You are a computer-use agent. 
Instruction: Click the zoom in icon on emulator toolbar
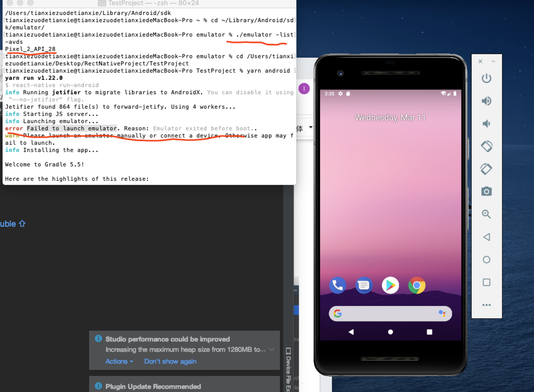coord(486,214)
